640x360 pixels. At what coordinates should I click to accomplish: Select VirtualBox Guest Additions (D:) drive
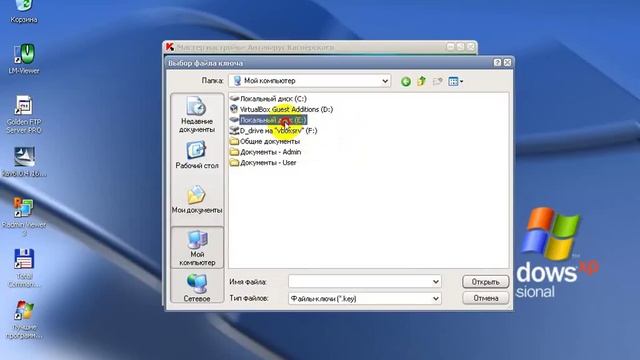(x=281, y=109)
